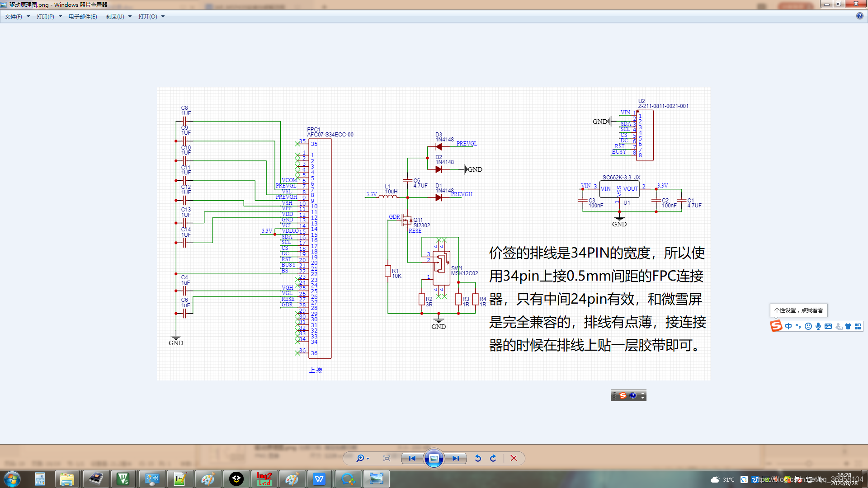Open the zoom magnifier dropdown
The height and width of the screenshot is (488, 868).
[x=363, y=458]
